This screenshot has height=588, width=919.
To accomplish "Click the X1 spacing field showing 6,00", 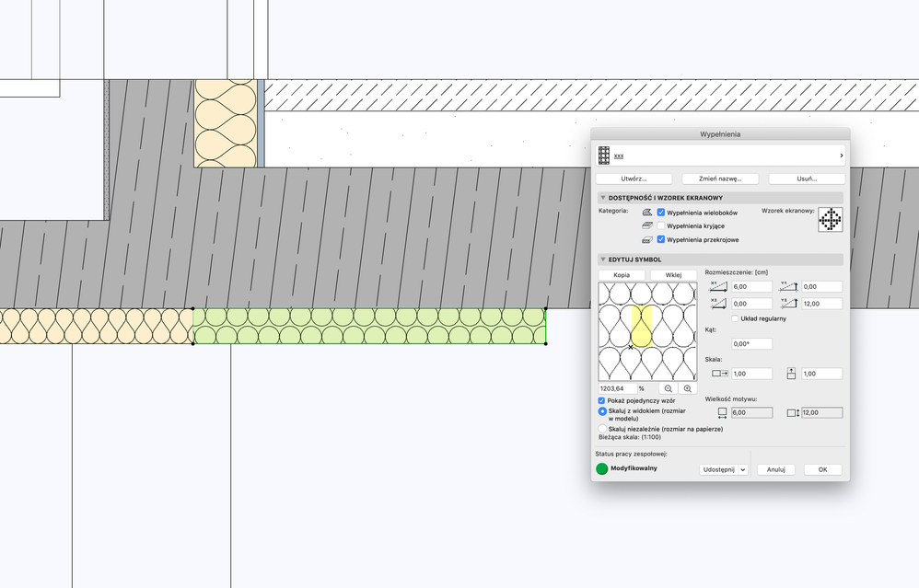I will tap(752, 287).
